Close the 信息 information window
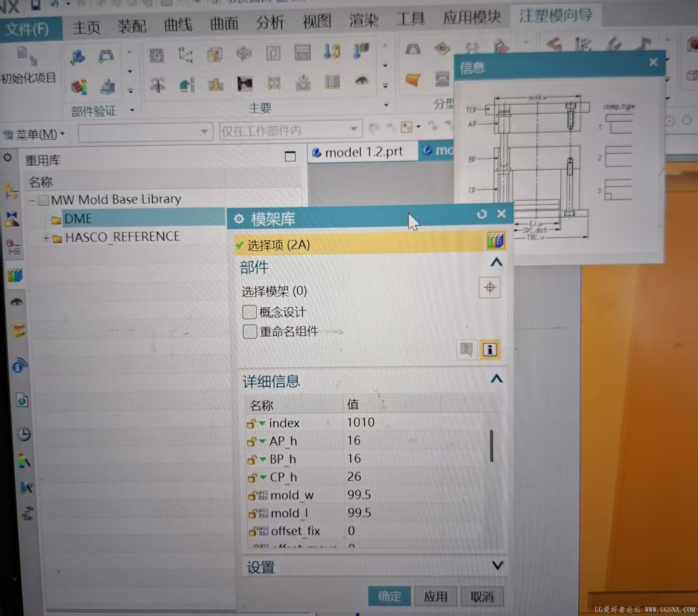The width and height of the screenshot is (698, 616). coord(653,62)
